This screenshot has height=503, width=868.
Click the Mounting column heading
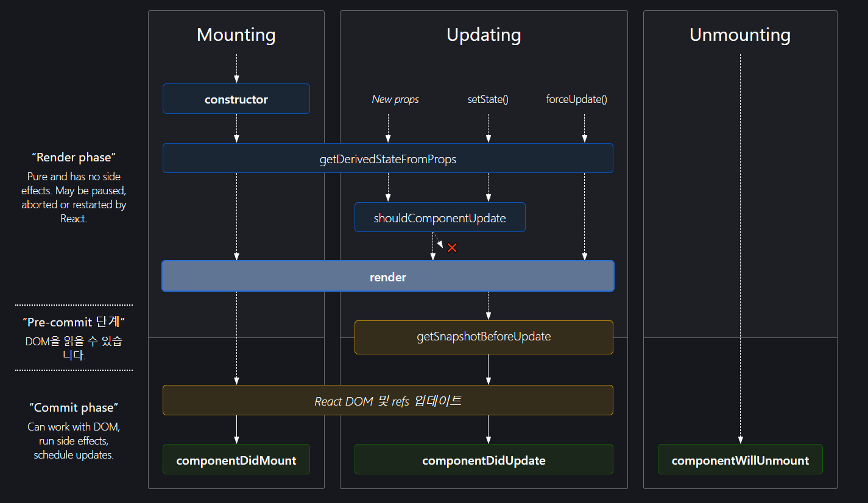[x=236, y=35]
